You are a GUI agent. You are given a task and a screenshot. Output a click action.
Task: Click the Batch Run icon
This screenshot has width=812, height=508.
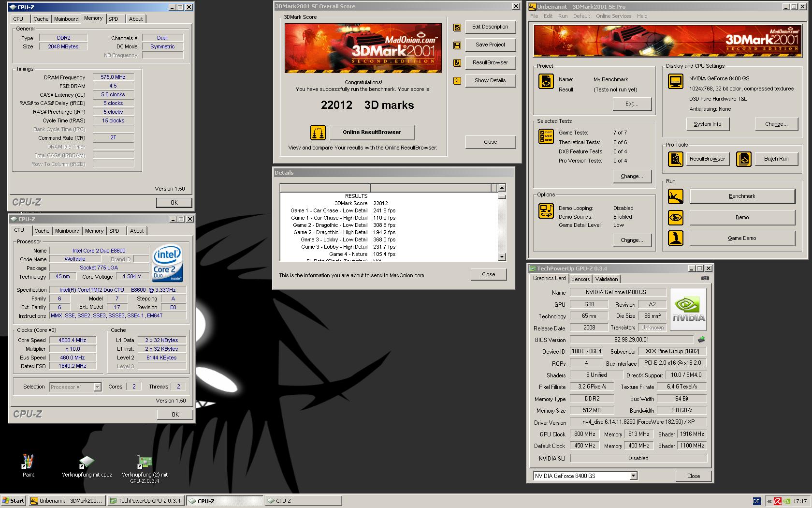(x=743, y=159)
